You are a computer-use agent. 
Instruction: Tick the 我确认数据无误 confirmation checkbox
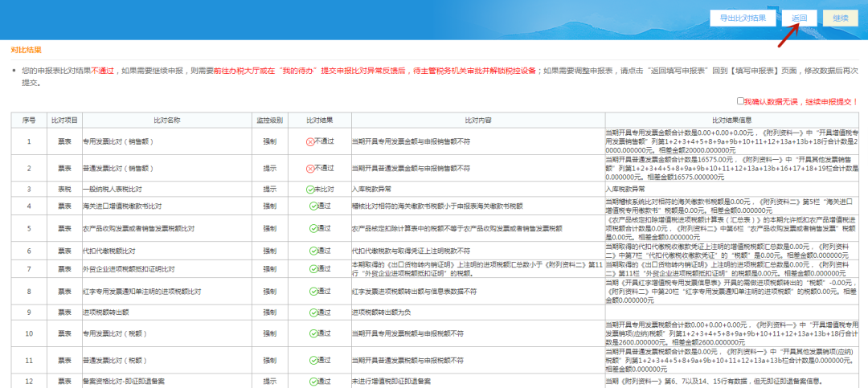[x=740, y=101]
